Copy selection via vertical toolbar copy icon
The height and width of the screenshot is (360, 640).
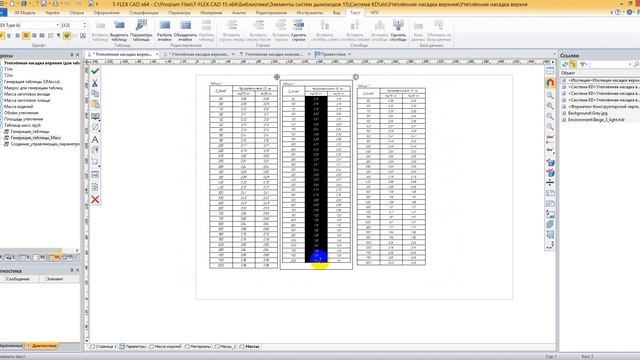pyautogui.click(x=95, y=93)
